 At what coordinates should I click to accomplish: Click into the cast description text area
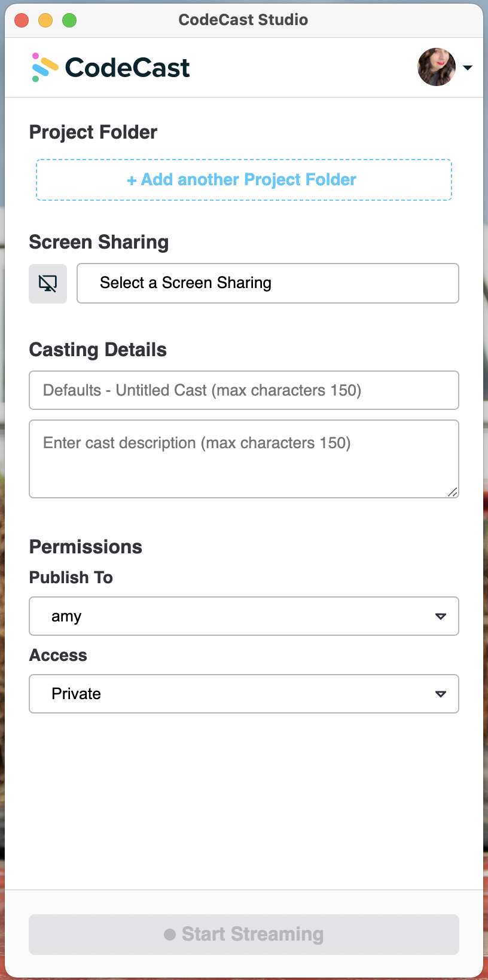pos(244,459)
